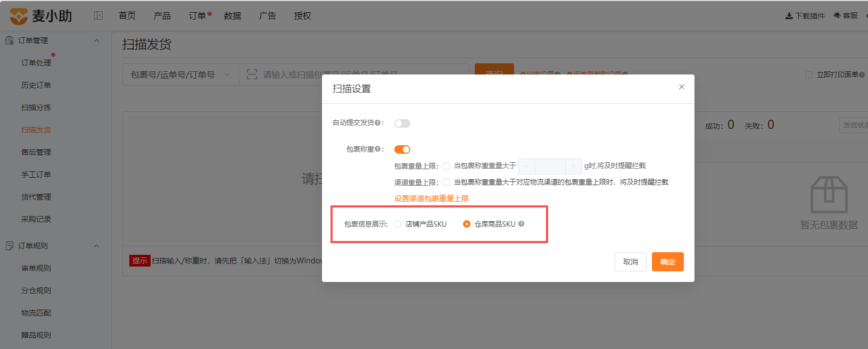Collapse the 订单管理 sidebar section
The image size is (868, 349).
[96, 40]
